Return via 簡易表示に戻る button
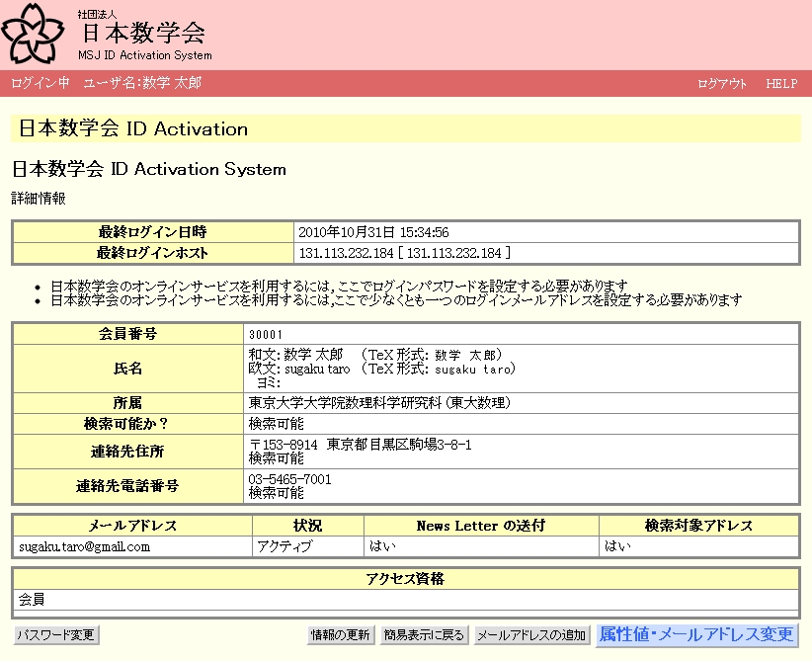This screenshot has width=812, height=661. pyautogui.click(x=425, y=635)
